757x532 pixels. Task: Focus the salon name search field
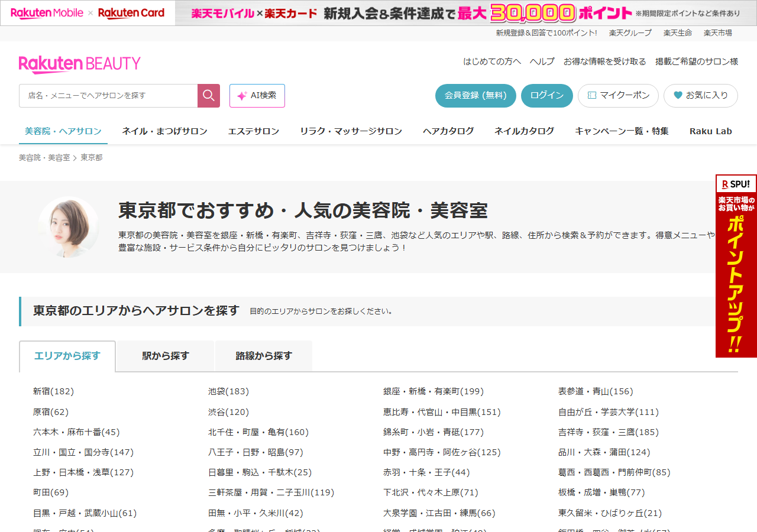(108, 96)
